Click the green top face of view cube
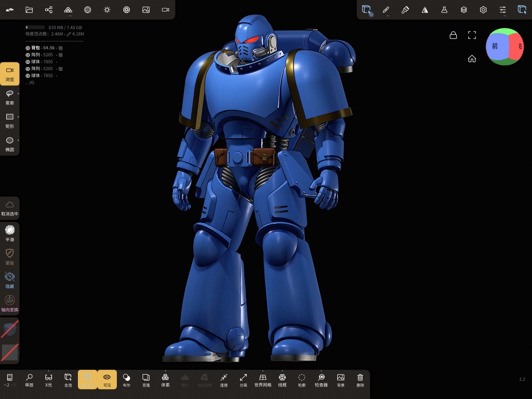 (x=504, y=31)
